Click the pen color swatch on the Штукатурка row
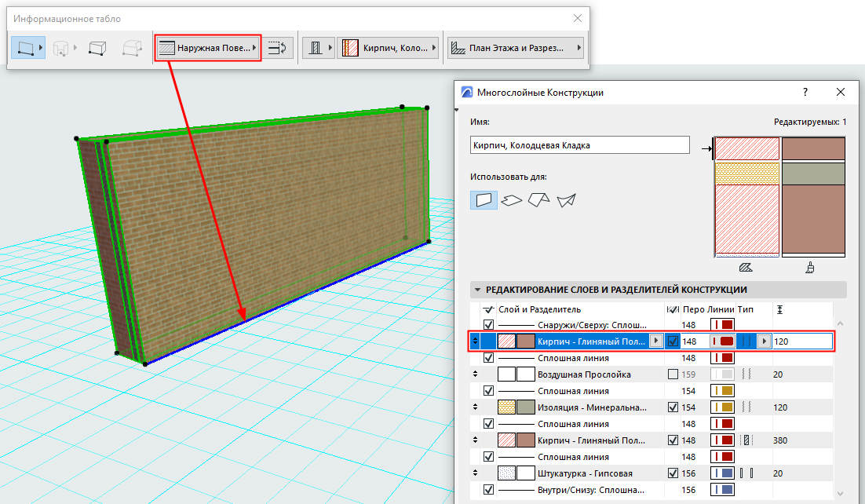The height and width of the screenshot is (504, 865). pos(722,473)
